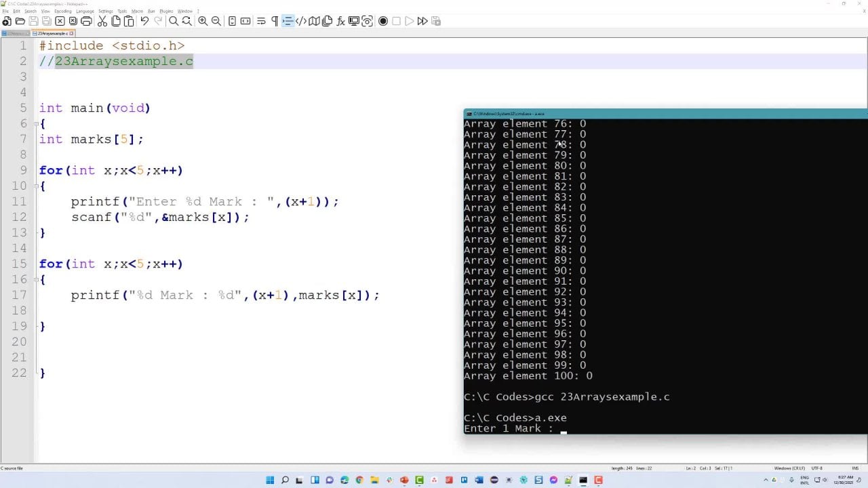The image size is (868, 488).
Task: Click the Cut scissors icon in toolbar
Action: (x=102, y=21)
